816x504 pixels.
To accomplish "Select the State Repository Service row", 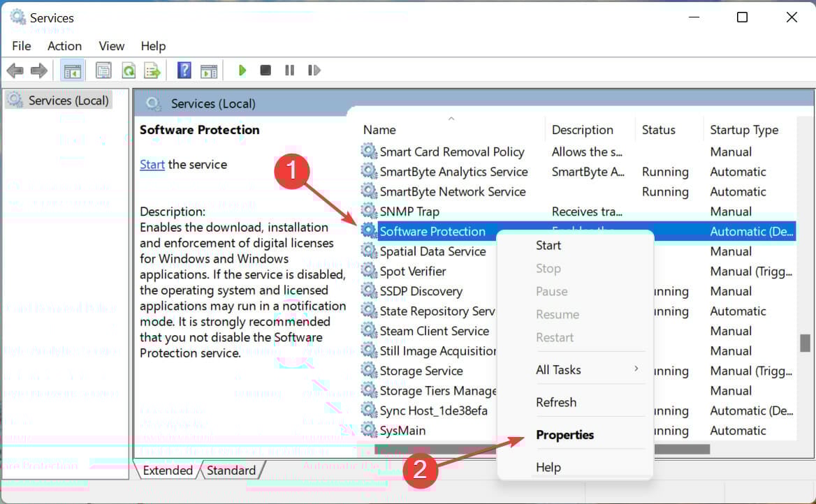I will [437, 311].
